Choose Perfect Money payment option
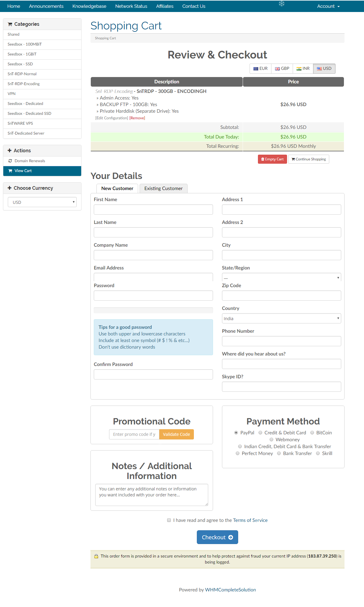Viewport: 364px width, 607px height. pos(238,453)
